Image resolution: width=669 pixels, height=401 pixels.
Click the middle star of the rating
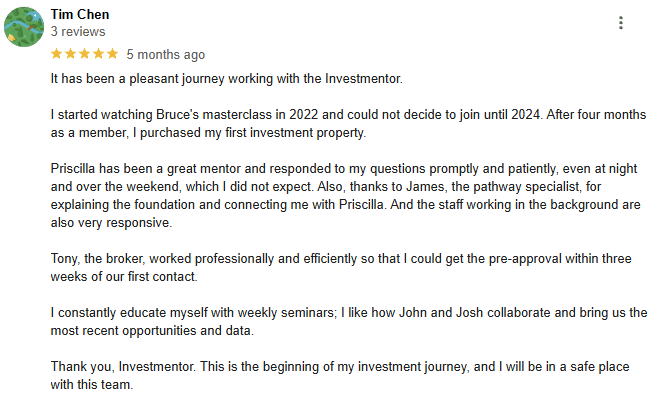click(x=84, y=54)
